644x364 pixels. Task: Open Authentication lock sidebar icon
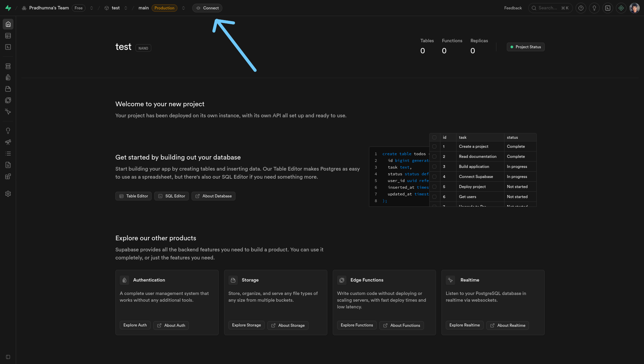point(8,77)
